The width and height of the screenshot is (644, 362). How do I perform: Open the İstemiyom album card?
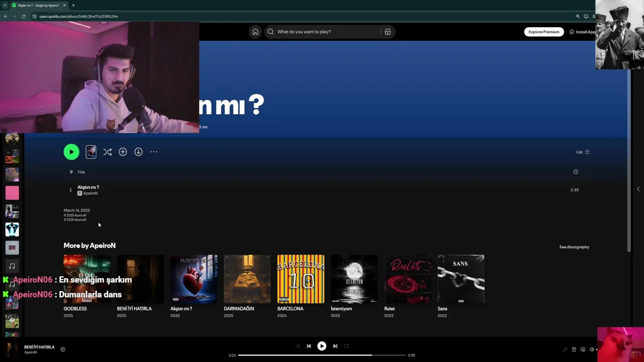[x=354, y=287]
